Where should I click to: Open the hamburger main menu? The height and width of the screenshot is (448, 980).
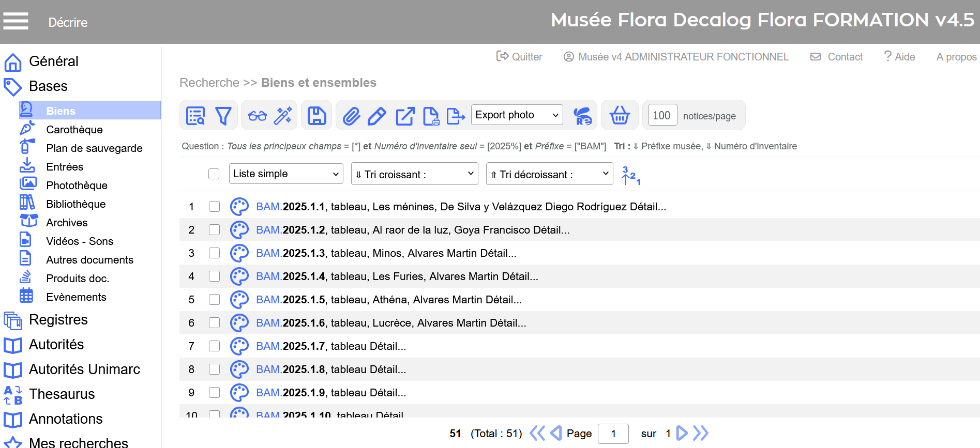pos(16,21)
